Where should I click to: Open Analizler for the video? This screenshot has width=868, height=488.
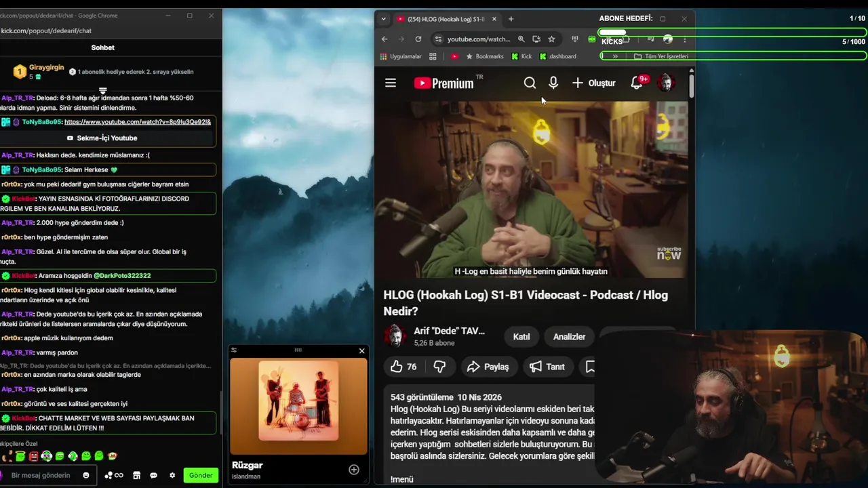569,337
